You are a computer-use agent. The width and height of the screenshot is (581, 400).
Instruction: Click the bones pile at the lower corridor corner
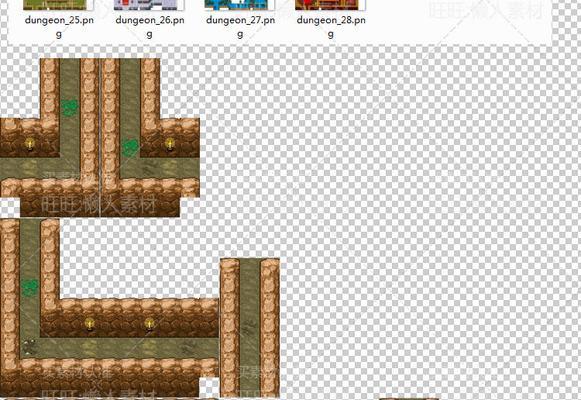[28, 346]
